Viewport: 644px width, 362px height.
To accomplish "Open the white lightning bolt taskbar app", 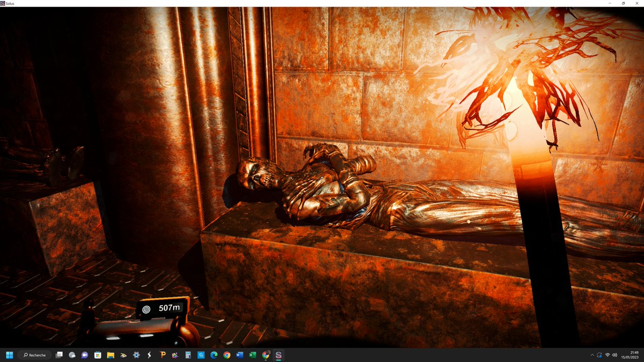I will [x=149, y=355].
